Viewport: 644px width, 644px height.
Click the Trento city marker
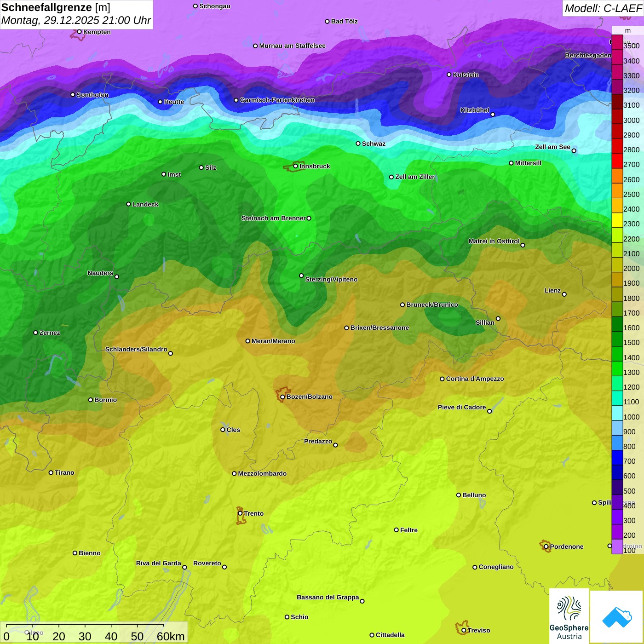click(x=240, y=513)
